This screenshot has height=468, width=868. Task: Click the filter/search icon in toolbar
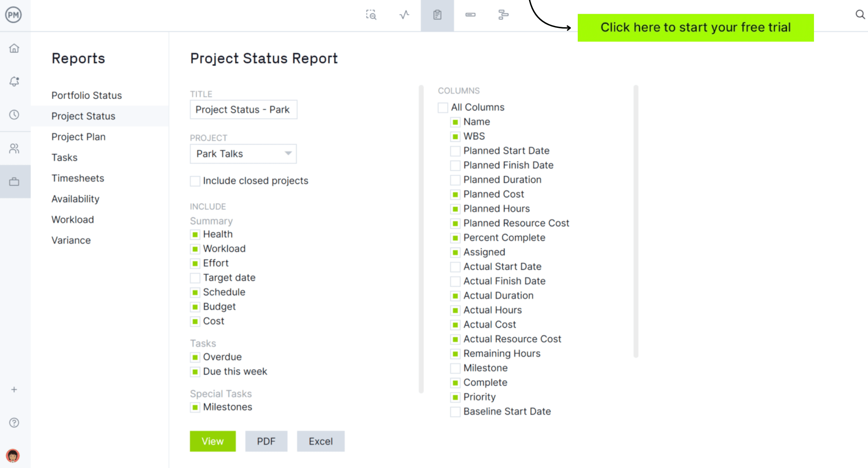click(371, 15)
